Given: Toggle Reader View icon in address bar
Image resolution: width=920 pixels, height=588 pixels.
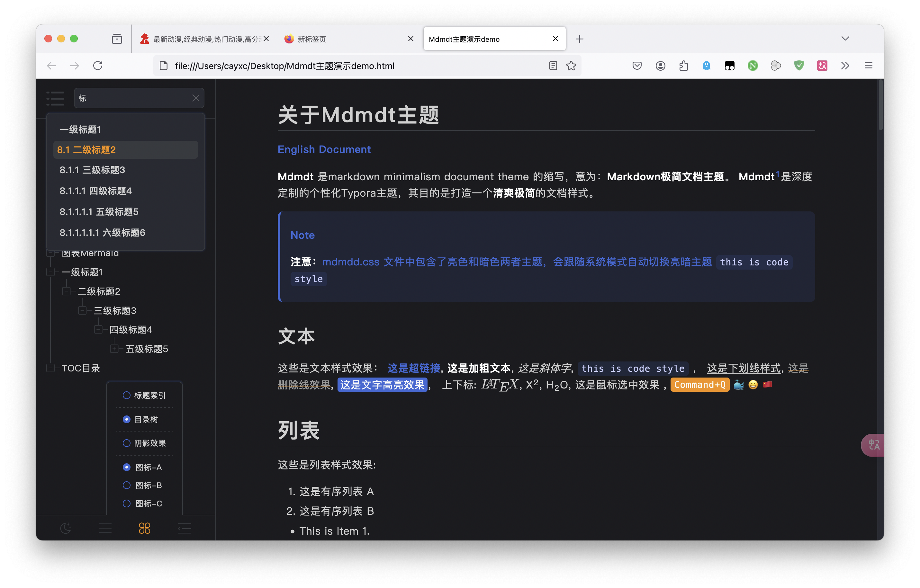Looking at the screenshot, I should (x=553, y=66).
